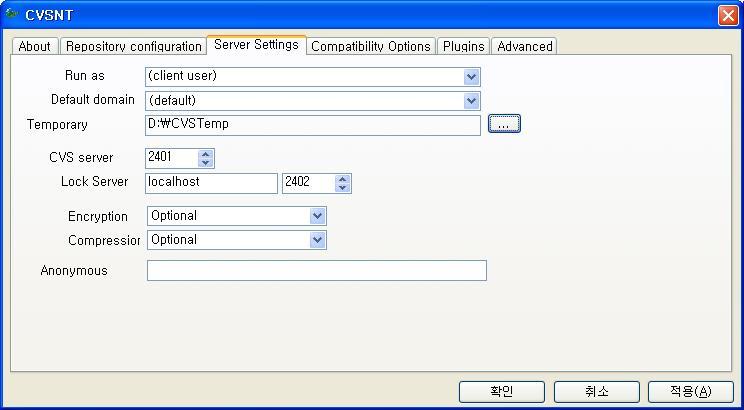Apply settings with 적용(A) button

point(691,392)
